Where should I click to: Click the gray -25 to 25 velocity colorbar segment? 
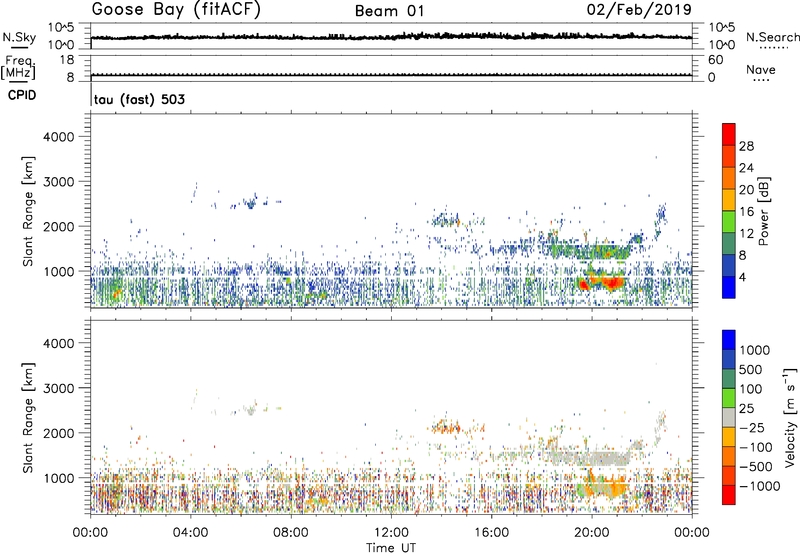(x=729, y=417)
